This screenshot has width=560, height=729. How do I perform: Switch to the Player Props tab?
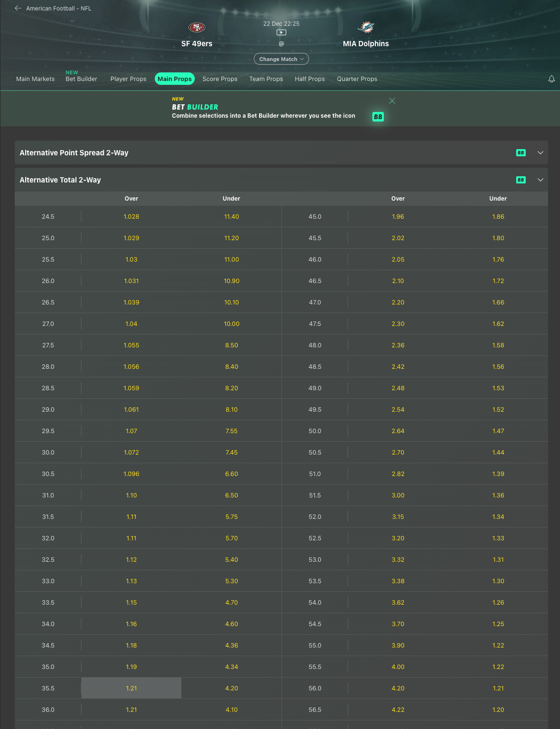128,79
